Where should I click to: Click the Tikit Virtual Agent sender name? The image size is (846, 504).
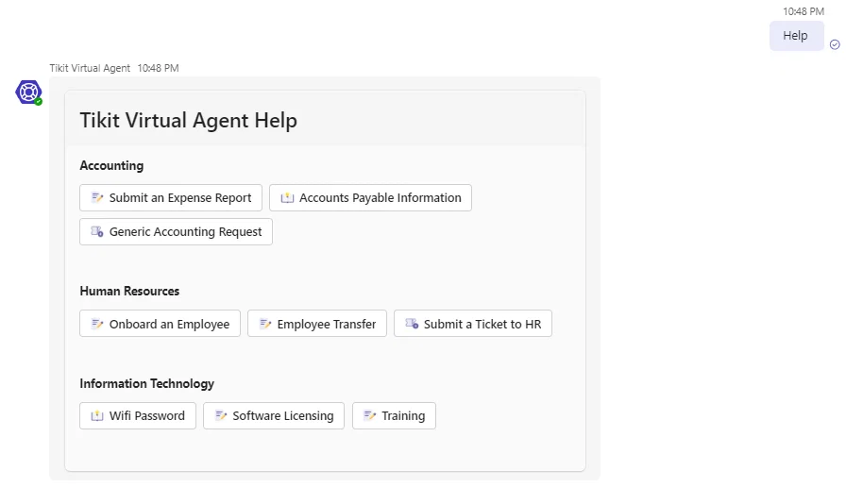[x=90, y=68]
